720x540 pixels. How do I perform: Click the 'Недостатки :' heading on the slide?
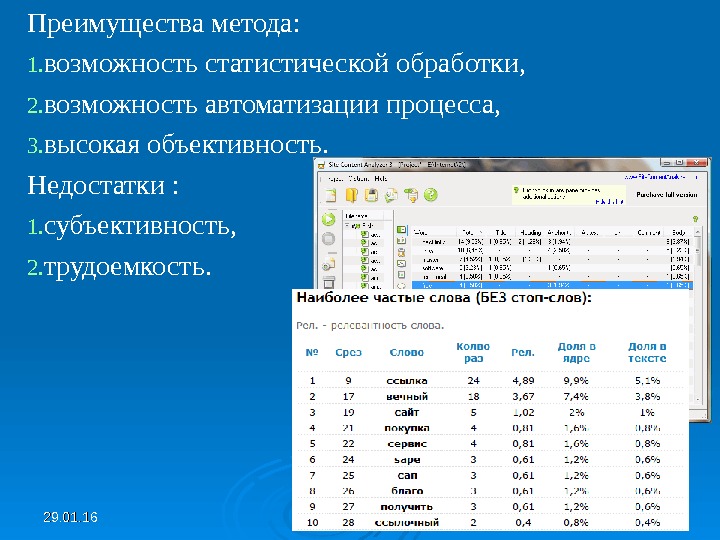[103, 186]
